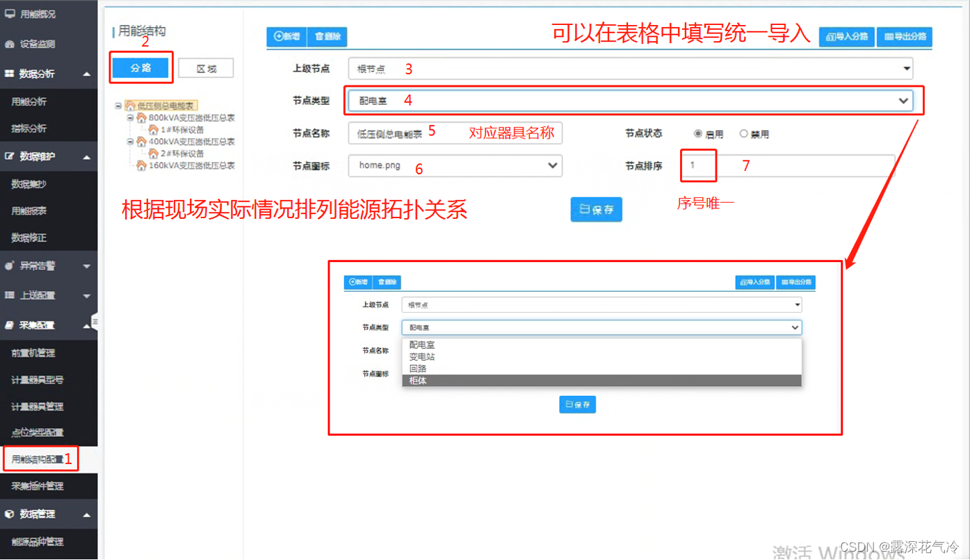970x560 pixels.
Task: Click the 节点名称 input field
Action: pyautogui.click(x=455, y=133)
